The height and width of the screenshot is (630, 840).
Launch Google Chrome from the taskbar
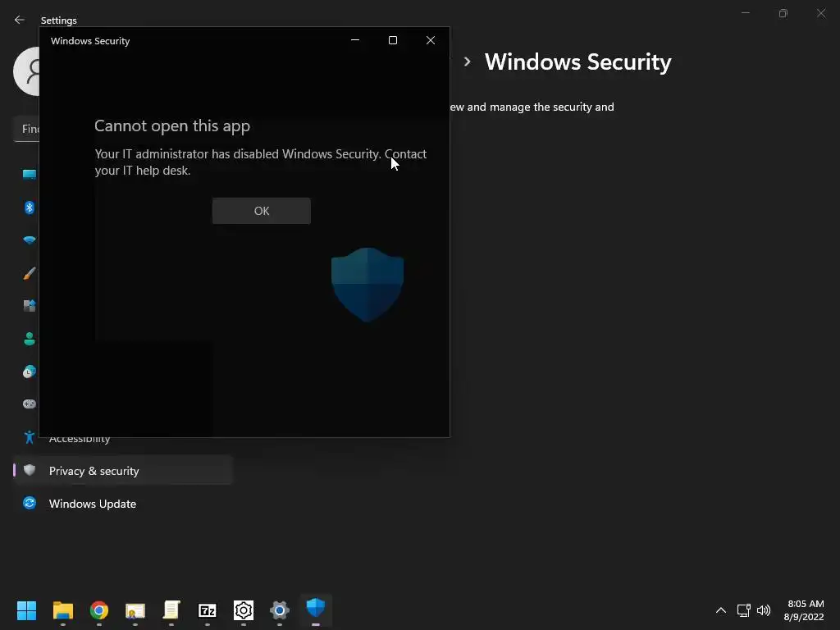[x=99, y=610]
